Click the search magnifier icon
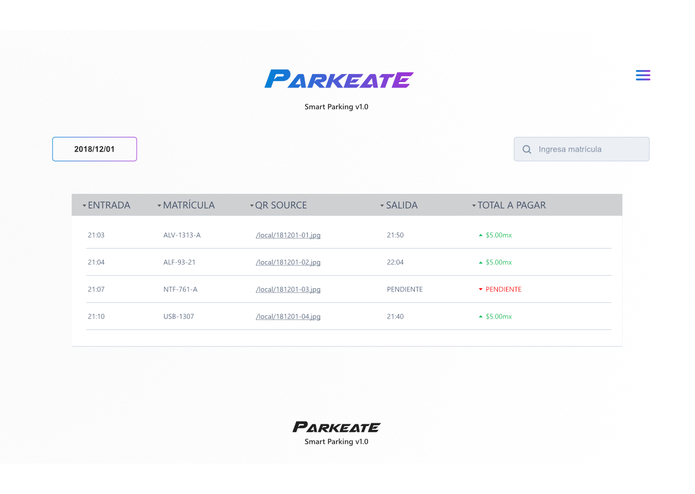 pos(527,149)
